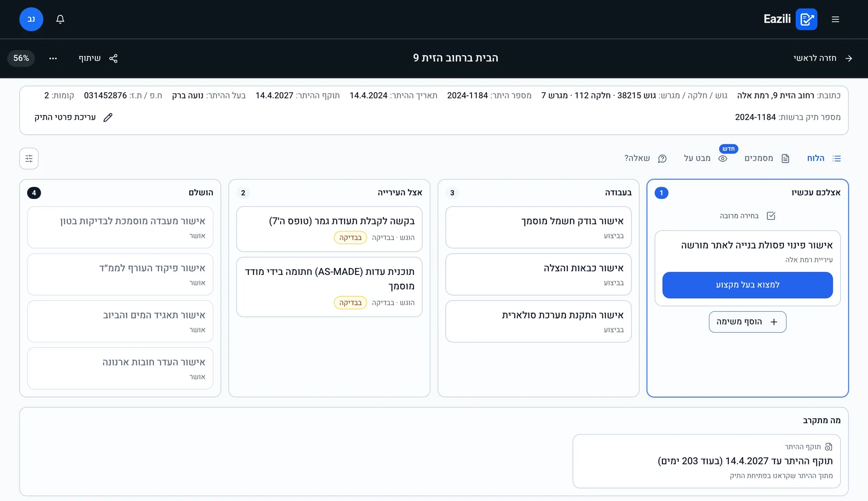
Task: Open the hamburger menu icon
Action: [835, 19]
